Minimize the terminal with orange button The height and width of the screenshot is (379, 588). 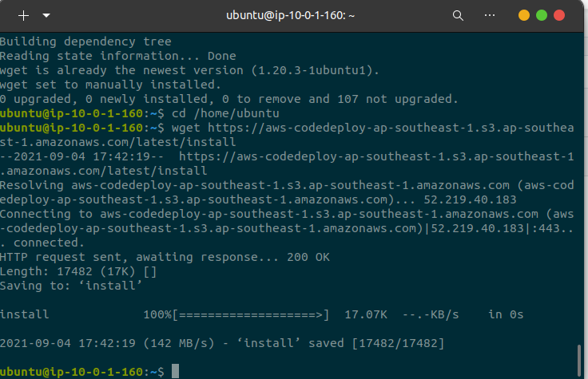click(524, 15)
